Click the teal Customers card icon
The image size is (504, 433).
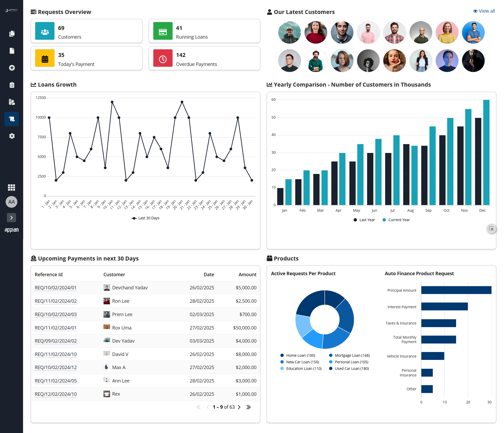pos(45,31)
